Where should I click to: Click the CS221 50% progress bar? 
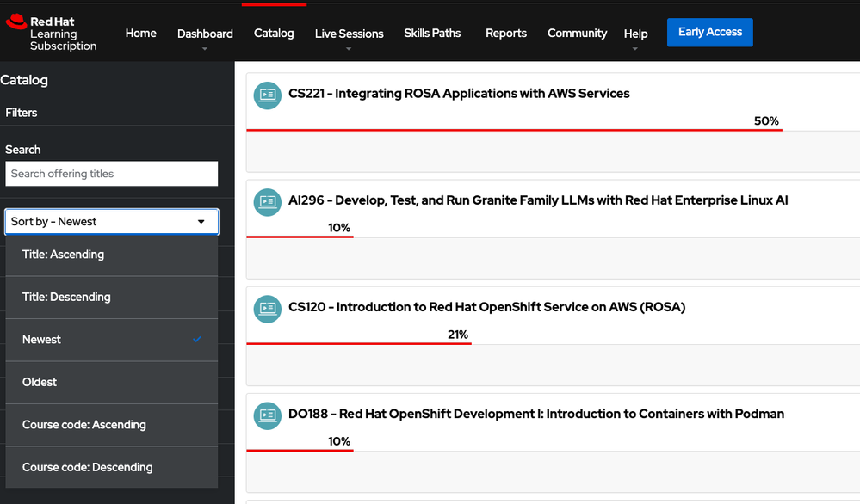(x=513, y=130)
